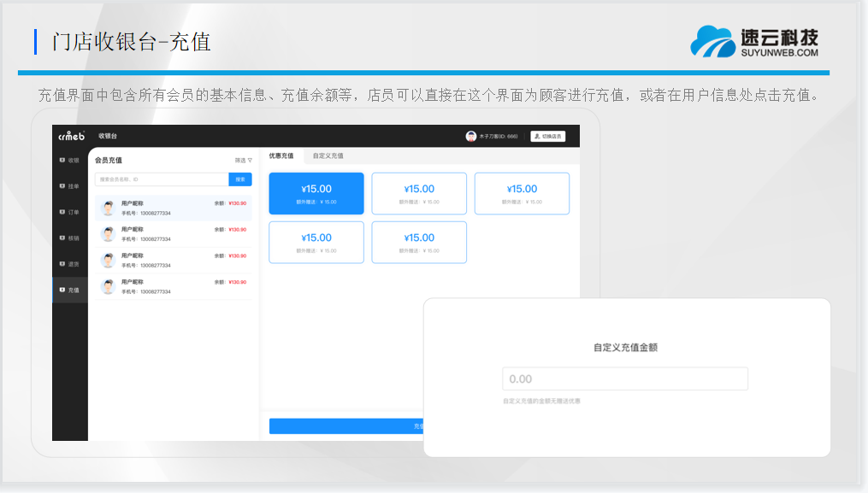Click the blue 搜索 button
Screen dimensions: 868x493
coord(240,179)
